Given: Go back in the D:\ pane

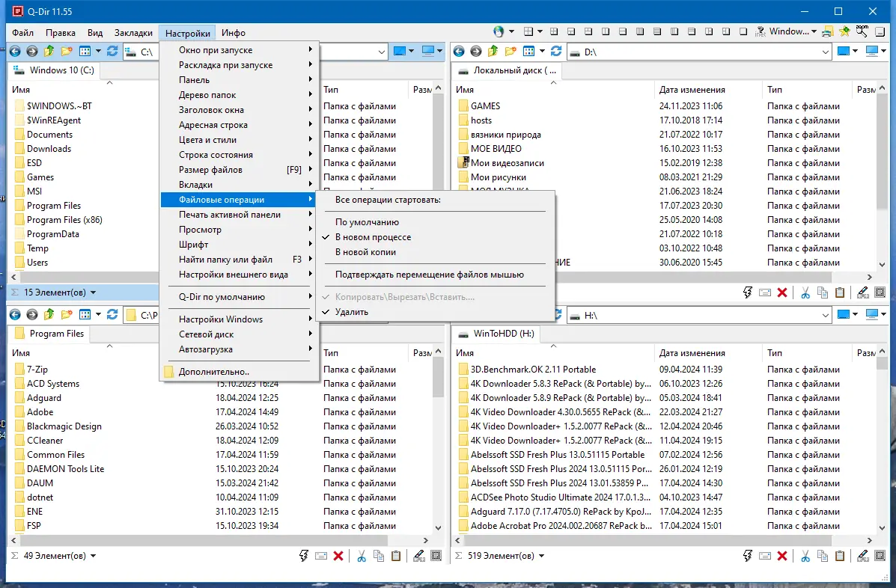Looking at the screenshot, I should click(x=459, y=52).
